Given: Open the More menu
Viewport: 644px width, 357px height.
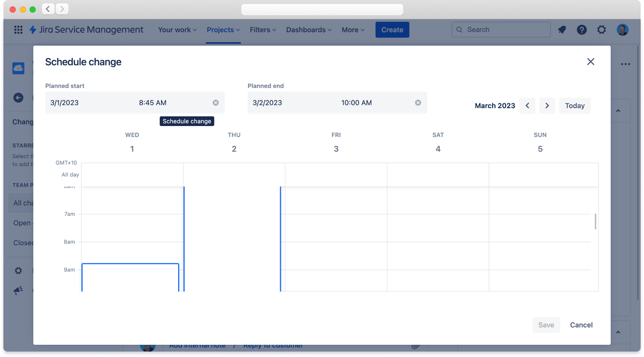Looking at the screenshot, I should click(x=353, y=30).
